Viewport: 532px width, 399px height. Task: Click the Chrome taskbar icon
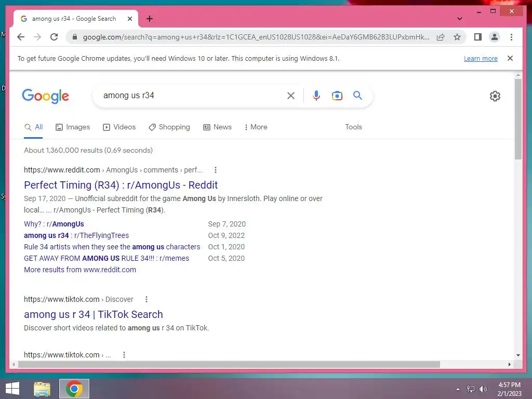pyautogui.click(x=74, y=389)
